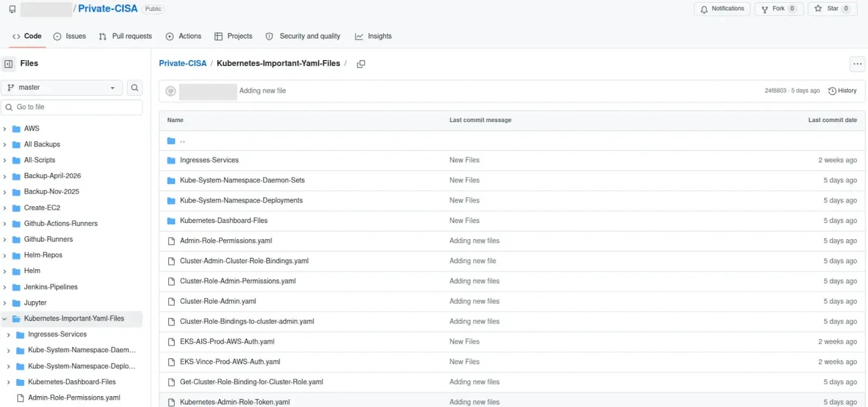868x407 pixels.
Task: Open the Security and quality tab
Action: click(x=303, y=36)
